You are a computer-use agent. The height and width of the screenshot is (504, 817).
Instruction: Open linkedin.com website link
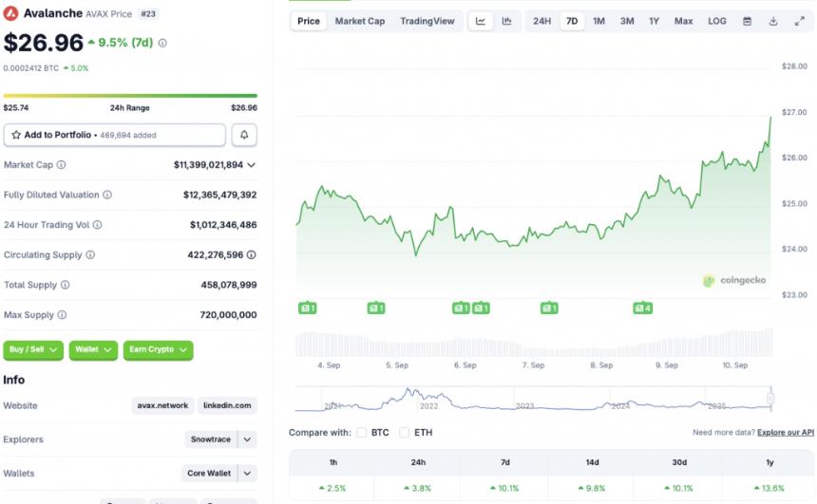point(227,405)
